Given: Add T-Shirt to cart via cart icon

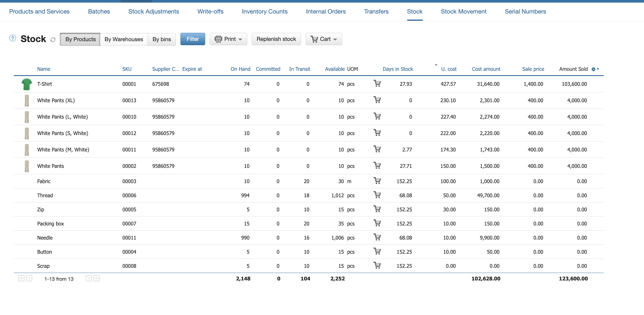Looking at the screenshot, I should pos(377,84).
